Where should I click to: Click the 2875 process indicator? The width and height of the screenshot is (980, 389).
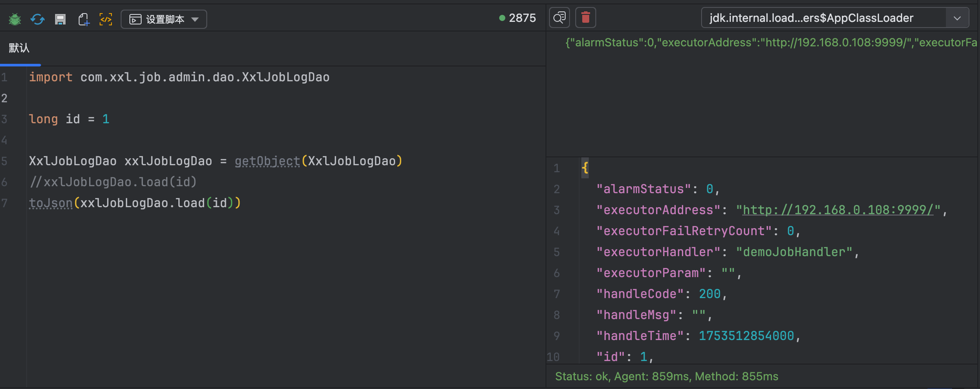(x=518, y=18)
